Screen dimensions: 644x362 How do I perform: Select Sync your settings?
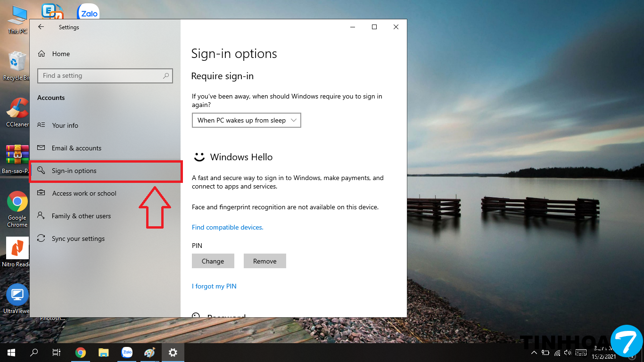click(x=78, y=239)
